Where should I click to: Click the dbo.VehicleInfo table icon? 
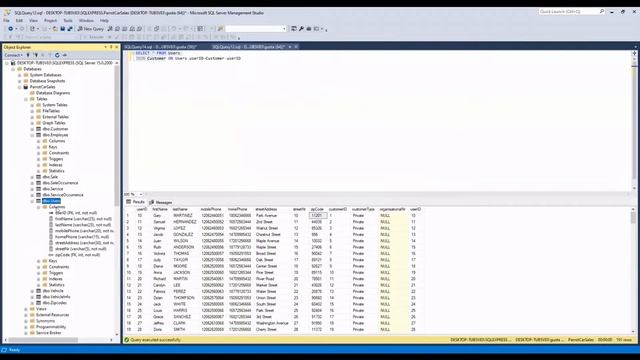[x=38, y=297]
